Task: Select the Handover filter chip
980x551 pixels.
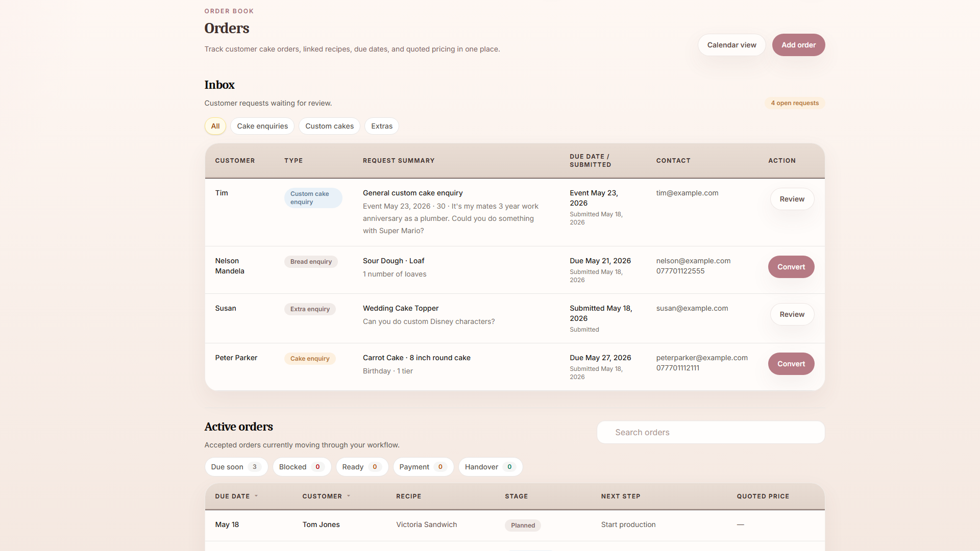Action: [490, 467]
